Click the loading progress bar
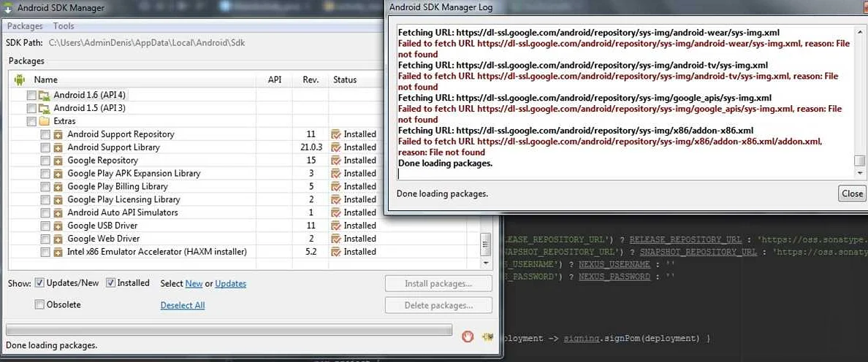This screenshot has width=868, height=362. [x=229, y=329]
